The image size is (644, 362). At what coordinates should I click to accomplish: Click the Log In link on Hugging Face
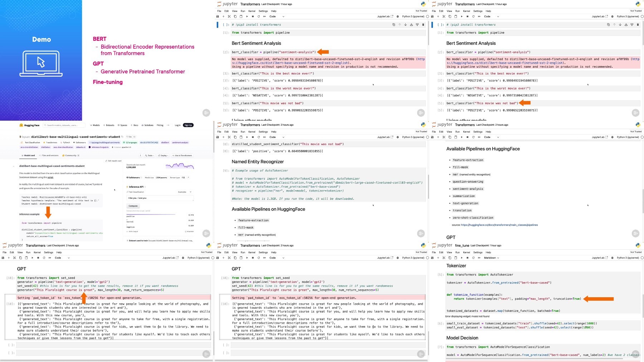coord(178,125)
